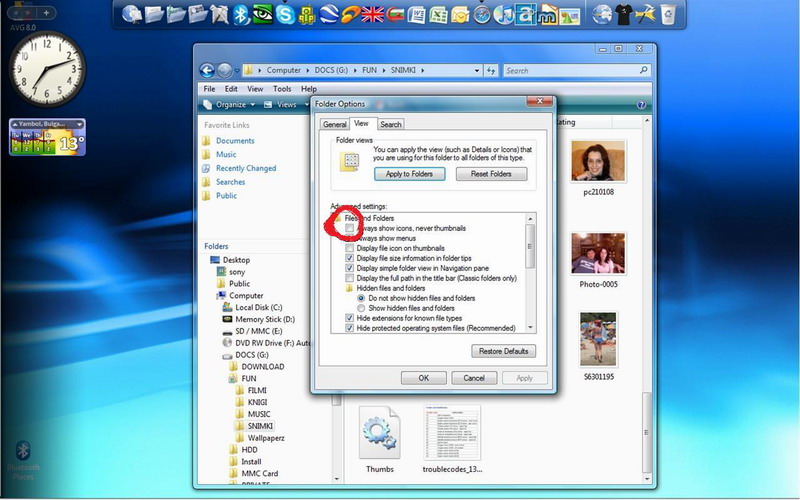
Task: Switch to the General tab in Folder Options
Action: 335,124
